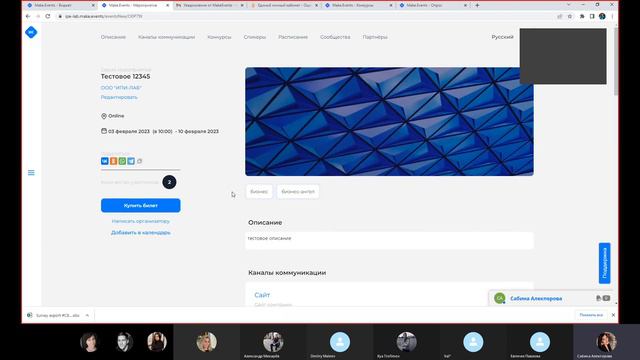Close the downloads bar with X

point(613,315)
